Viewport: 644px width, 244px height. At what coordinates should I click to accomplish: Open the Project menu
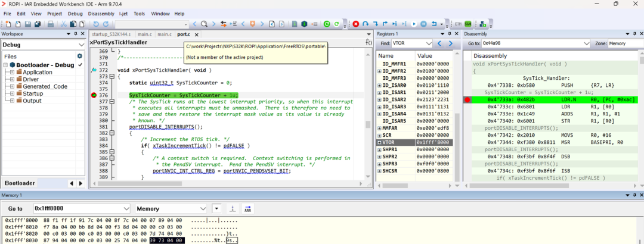pyautogui.click(x=55, y=14)
